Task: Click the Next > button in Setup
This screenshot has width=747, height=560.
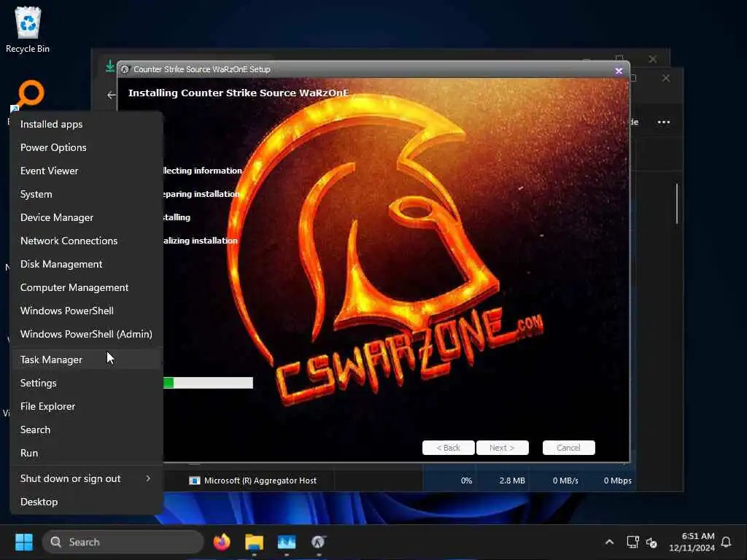Action: [502, 448]
